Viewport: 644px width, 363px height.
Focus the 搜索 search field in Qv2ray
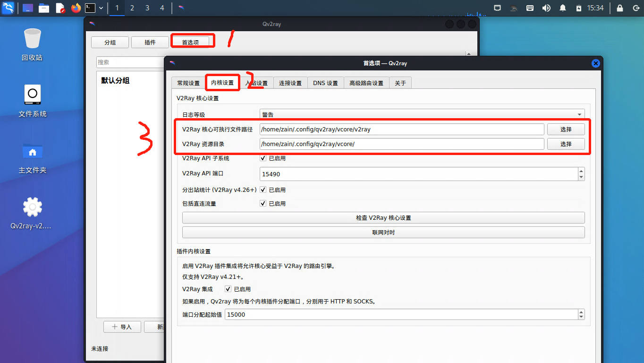coord(130,62)
